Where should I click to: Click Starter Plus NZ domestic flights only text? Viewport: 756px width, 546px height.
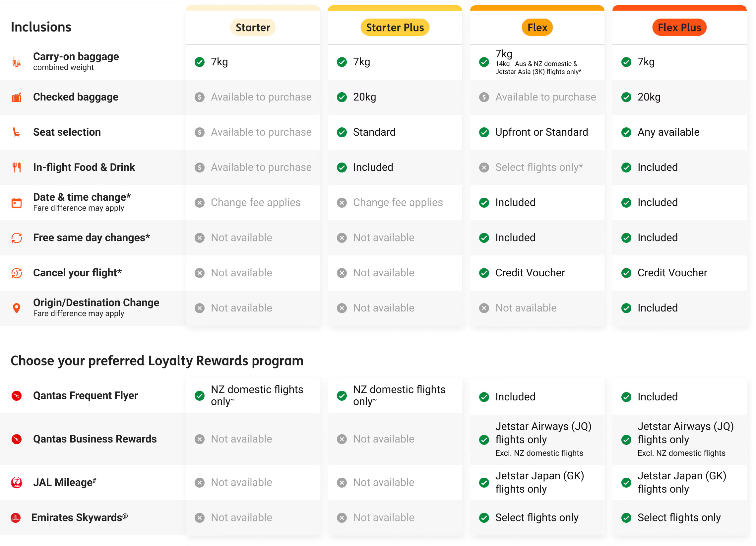tap(399, 396)
